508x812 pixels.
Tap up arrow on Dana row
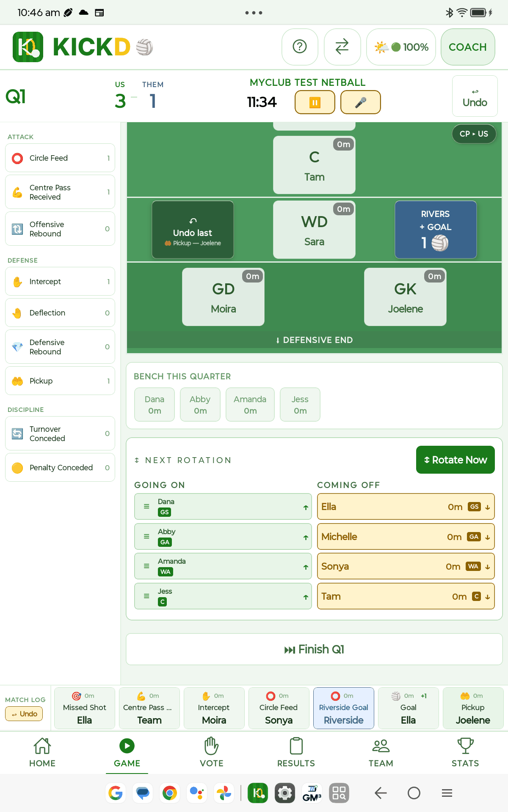pyautogui.click(x=306, y=507)
